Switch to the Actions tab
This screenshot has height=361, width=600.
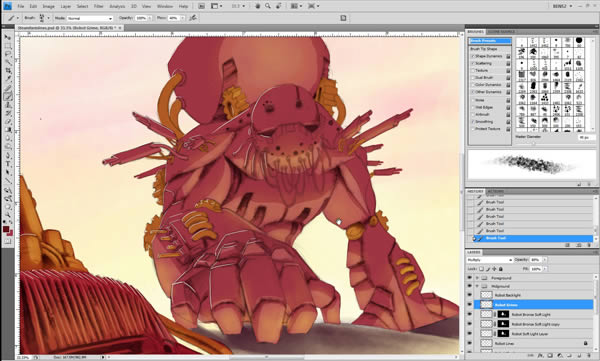coord(495,191)
